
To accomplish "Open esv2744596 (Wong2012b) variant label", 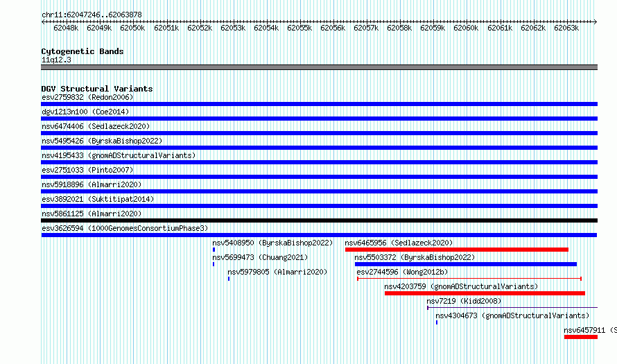I will pyautogui.click(x=402, y=272).
